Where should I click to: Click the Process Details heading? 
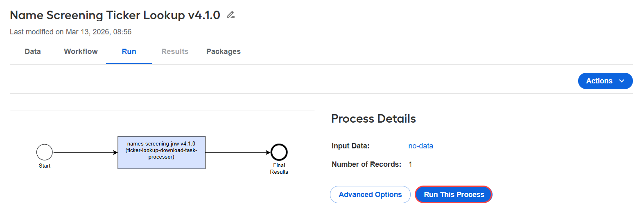click(x=373, y=119)
